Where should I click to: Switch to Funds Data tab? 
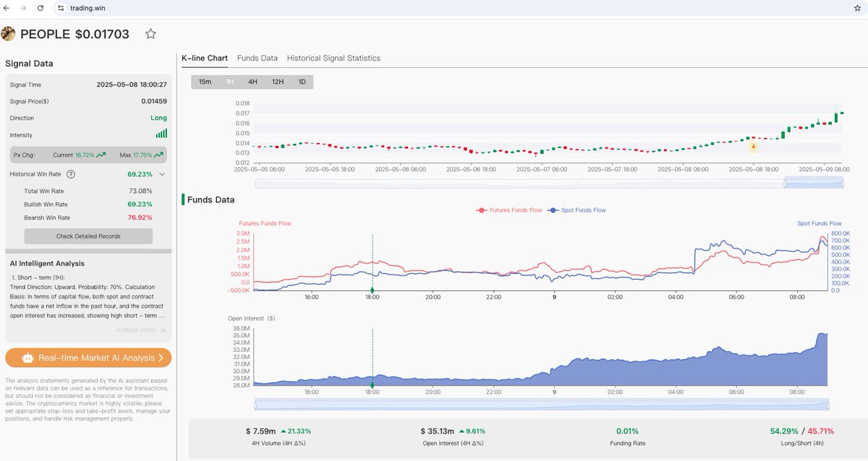[x=258, y=58]
